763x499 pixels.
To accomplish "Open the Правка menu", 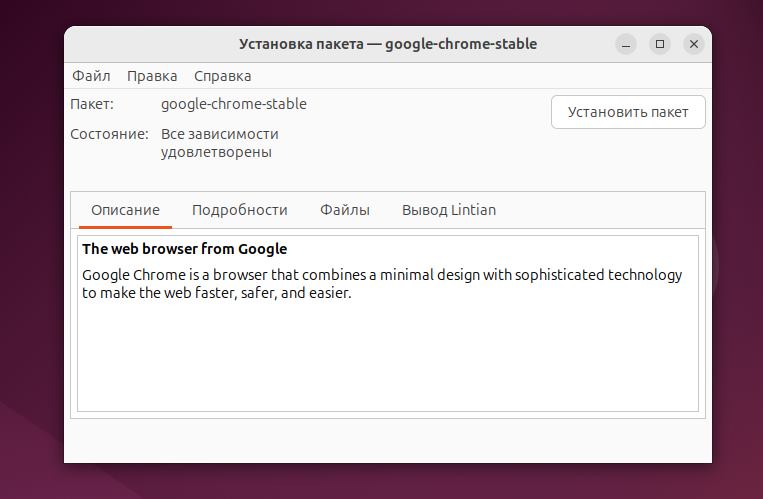I will coord(152,76).
